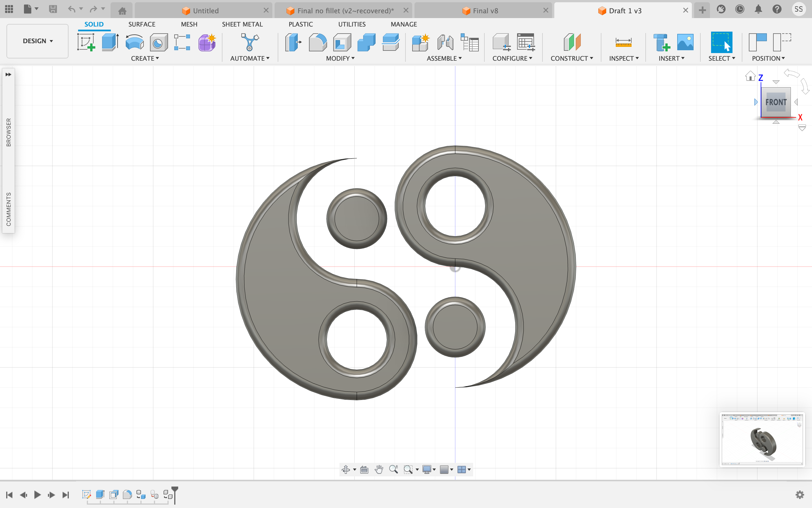Click the Insert Canvas image icon
This screenshot has height=508, width=812.
pos(685,42)
